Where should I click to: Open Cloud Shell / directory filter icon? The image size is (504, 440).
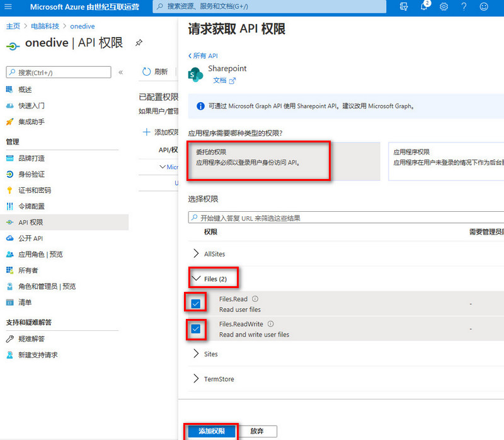[x=404, y=6]
